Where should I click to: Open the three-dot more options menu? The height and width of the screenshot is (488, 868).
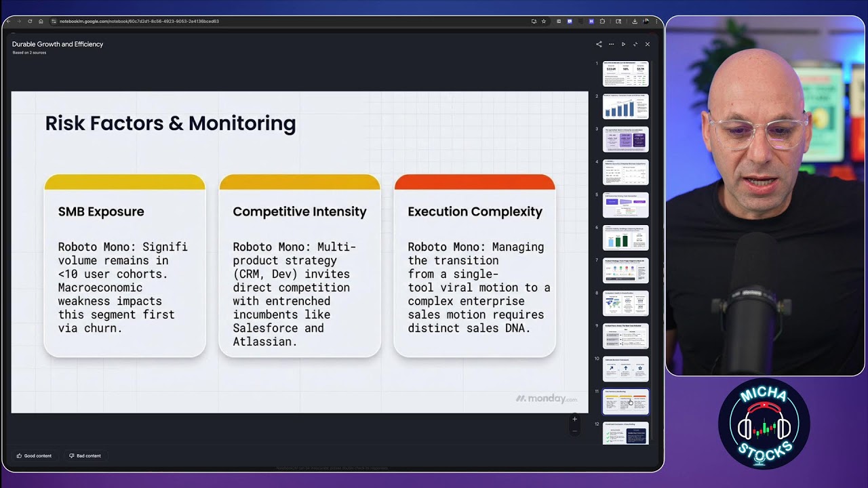[611, 44]
